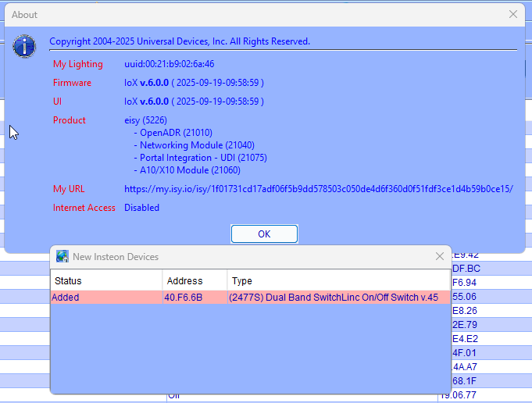
Task: Click the my.isy.io URL link
Action: pos(318,189)
